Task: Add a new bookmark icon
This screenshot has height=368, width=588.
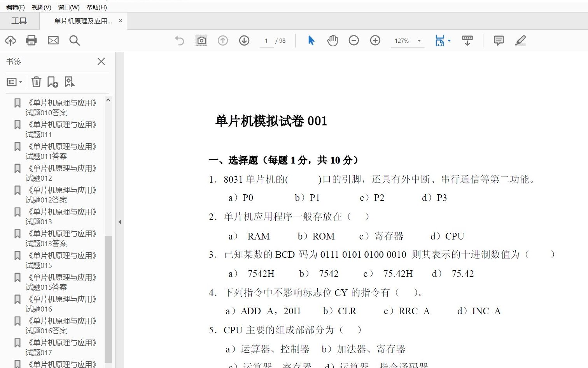Action: pos(52,82)
